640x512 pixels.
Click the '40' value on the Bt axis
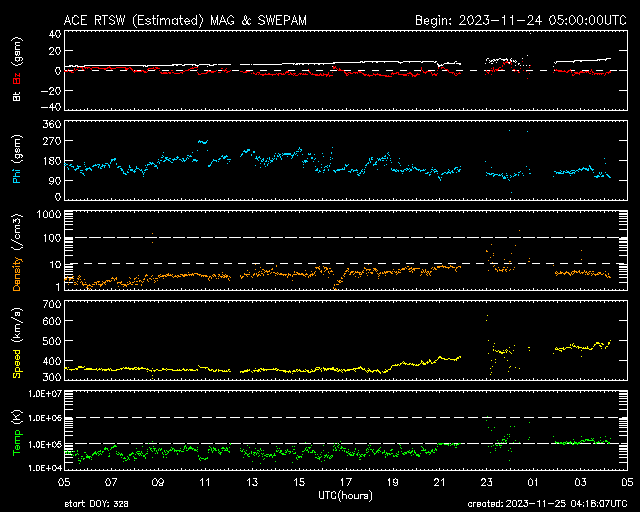[55, 34]
